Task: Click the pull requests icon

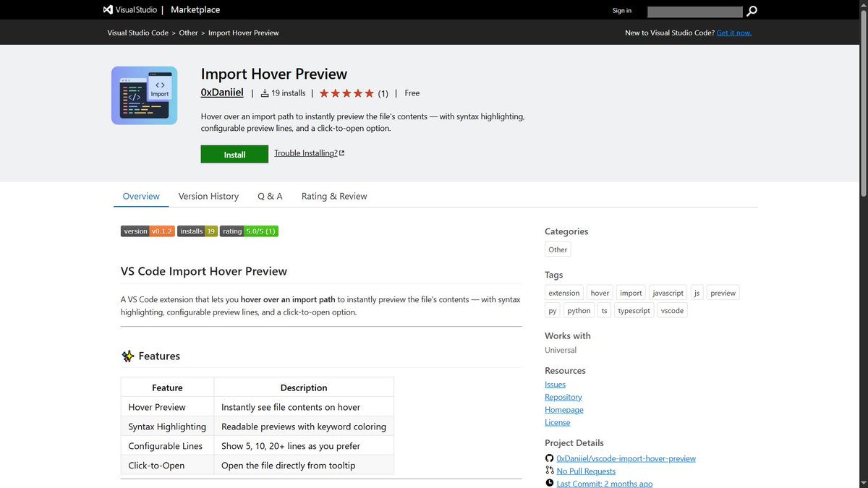Action: [x=549, y=471]
